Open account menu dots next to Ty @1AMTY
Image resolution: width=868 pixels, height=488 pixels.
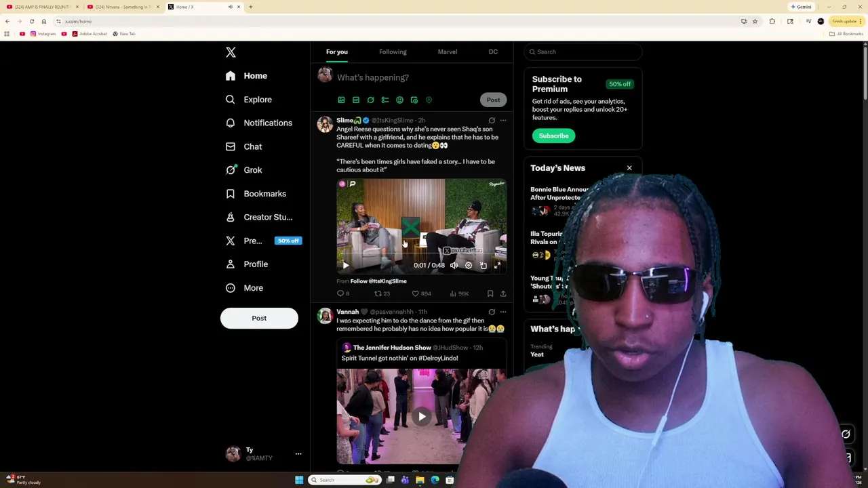click(298, 454)
